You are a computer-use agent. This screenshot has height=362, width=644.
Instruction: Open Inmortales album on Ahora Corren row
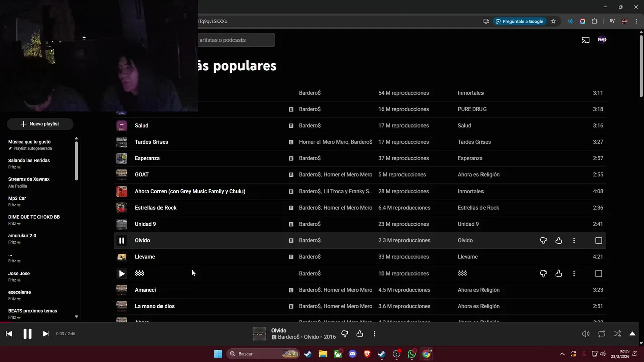(x=470, y=192)
